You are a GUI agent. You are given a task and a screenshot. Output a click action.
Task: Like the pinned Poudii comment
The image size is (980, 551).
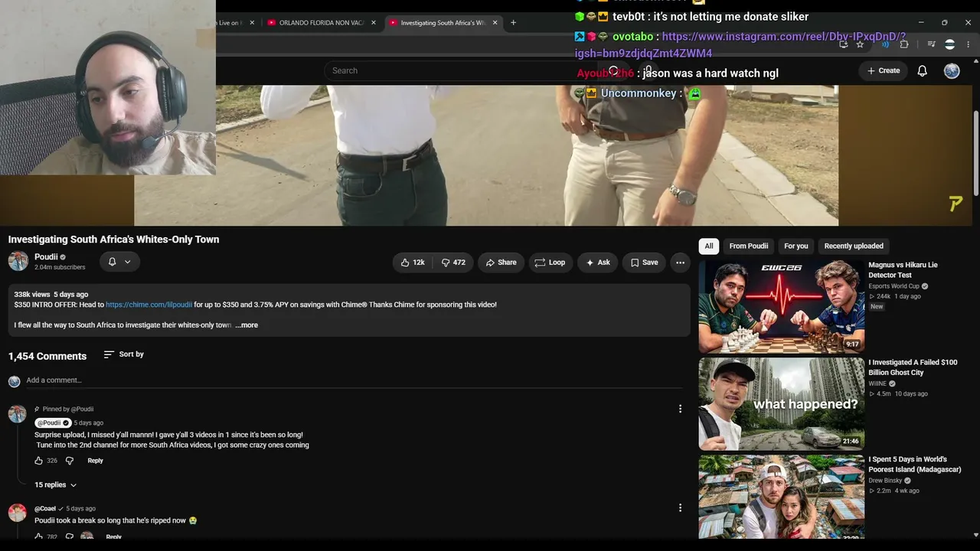point(39,461)
